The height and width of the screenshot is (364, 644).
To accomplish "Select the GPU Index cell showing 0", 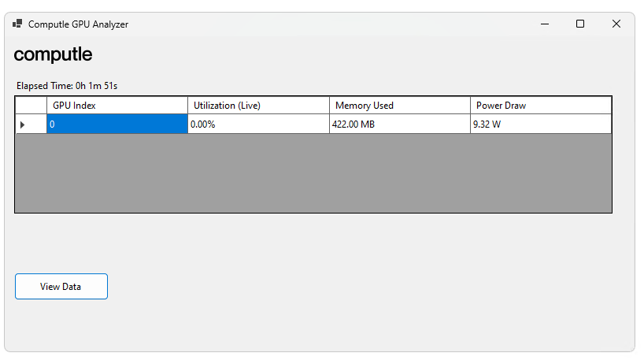I will 117,124.
